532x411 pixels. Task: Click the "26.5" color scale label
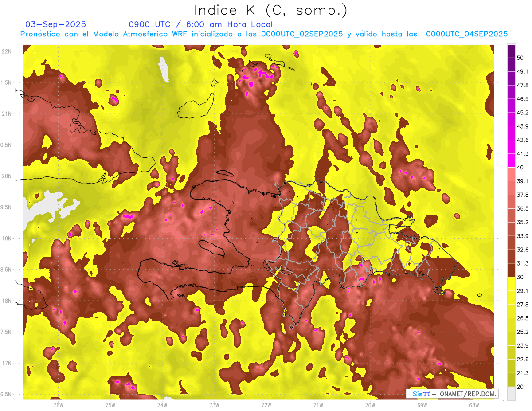[x=522, y=318]
